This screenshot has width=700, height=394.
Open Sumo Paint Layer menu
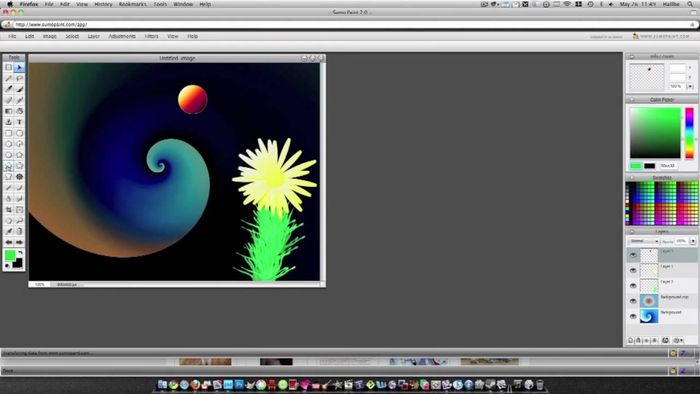pyautogui.click(x=94, y=36)
